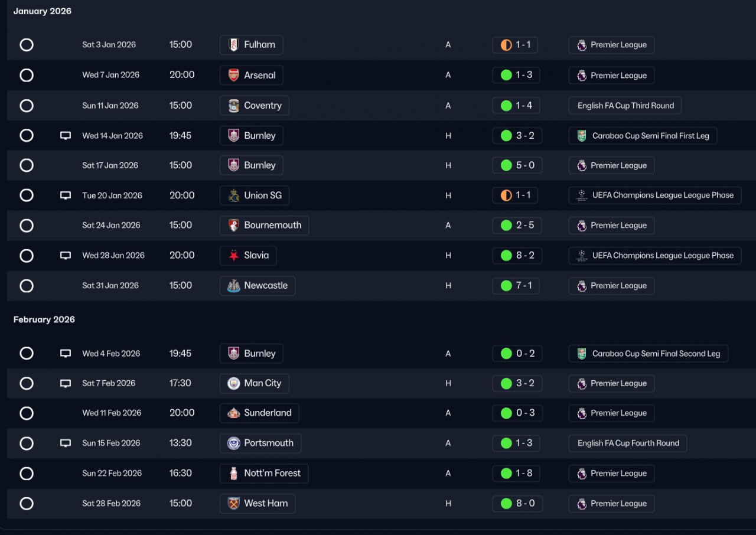Open Carabao Cup Semi Final First Leg competition

coord(650,136)
